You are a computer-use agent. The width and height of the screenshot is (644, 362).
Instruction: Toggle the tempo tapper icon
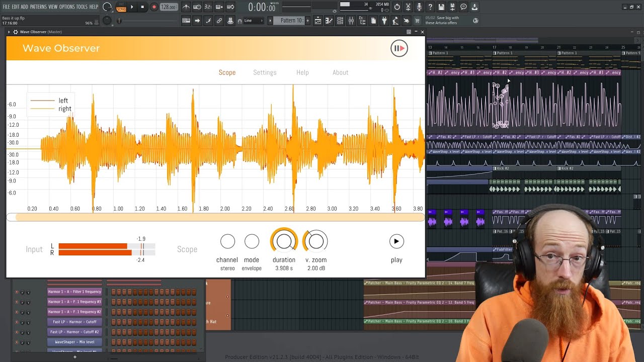tap(395, 21)
